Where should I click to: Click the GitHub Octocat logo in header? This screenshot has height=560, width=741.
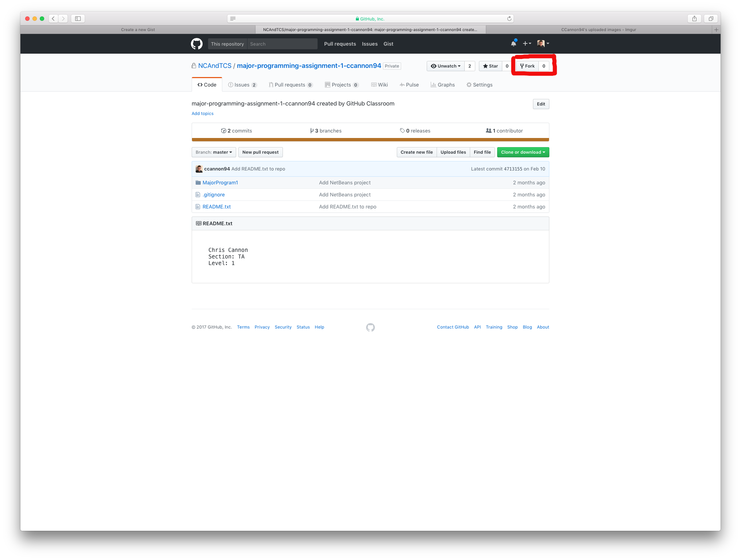(x=197, y=44)
